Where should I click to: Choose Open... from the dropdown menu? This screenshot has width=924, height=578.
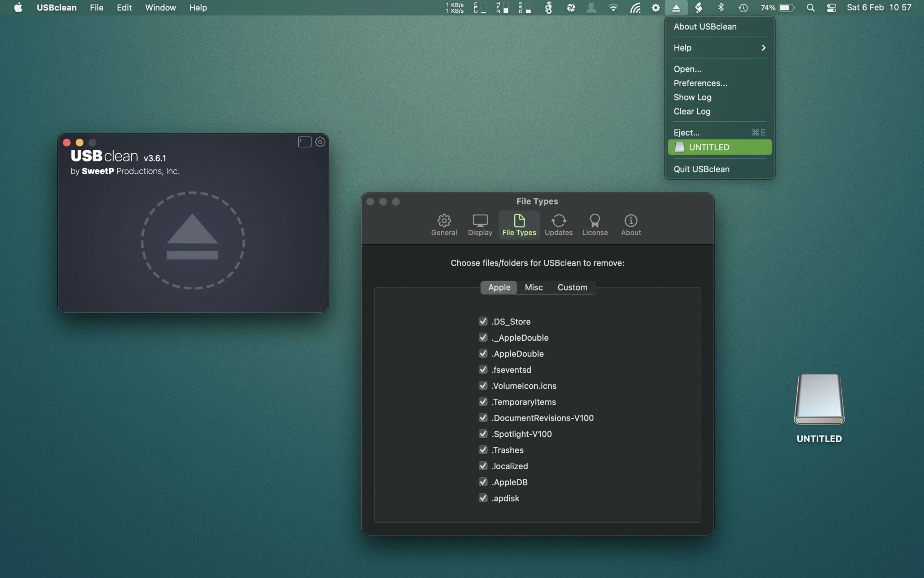click(720, 69)
